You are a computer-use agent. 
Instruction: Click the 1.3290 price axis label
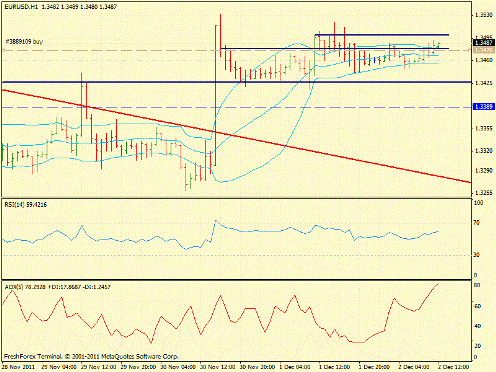484,171
